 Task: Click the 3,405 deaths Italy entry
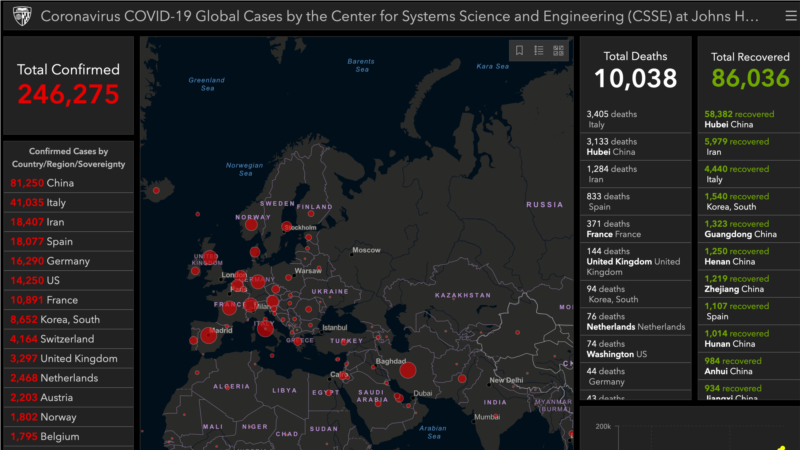(635, 119)
